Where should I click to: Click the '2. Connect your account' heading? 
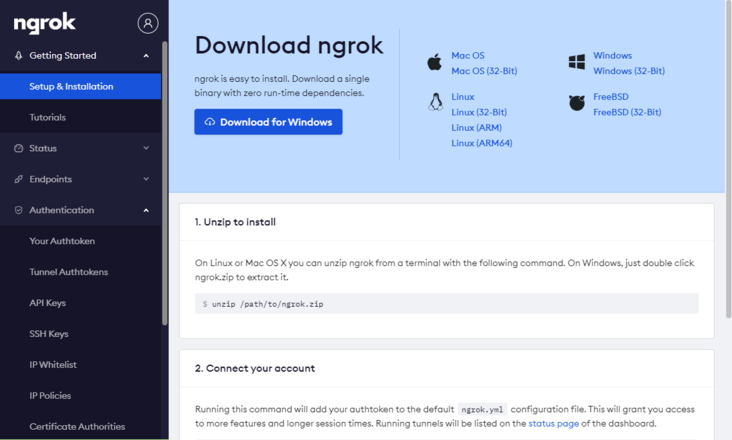(x=255, y=369)
